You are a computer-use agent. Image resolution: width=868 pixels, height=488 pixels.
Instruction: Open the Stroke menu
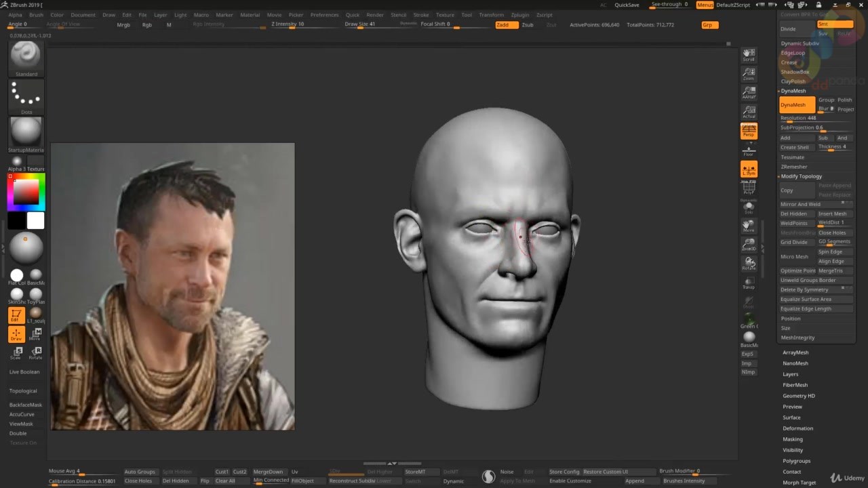tap(421, 15)
